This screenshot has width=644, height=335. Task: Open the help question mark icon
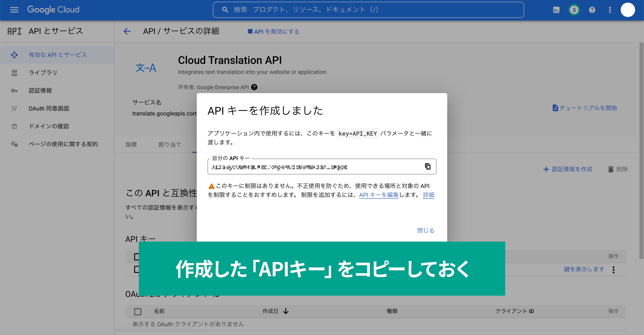pos(592,10)
